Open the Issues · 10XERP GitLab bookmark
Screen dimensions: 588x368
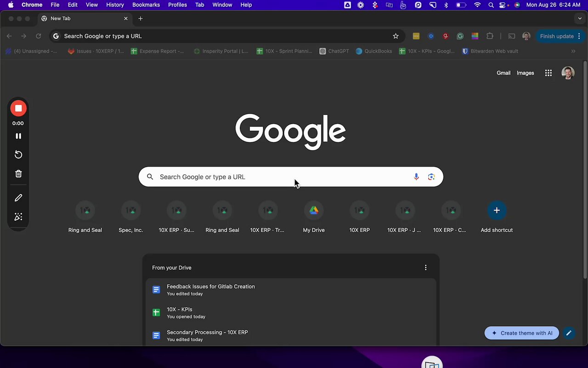tap(96, 51)
